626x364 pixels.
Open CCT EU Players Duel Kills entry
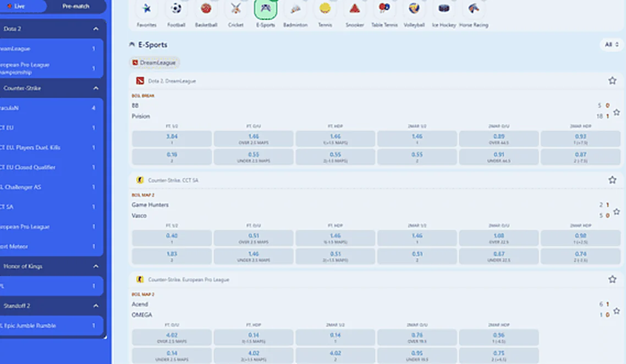(x=52, y=148)
